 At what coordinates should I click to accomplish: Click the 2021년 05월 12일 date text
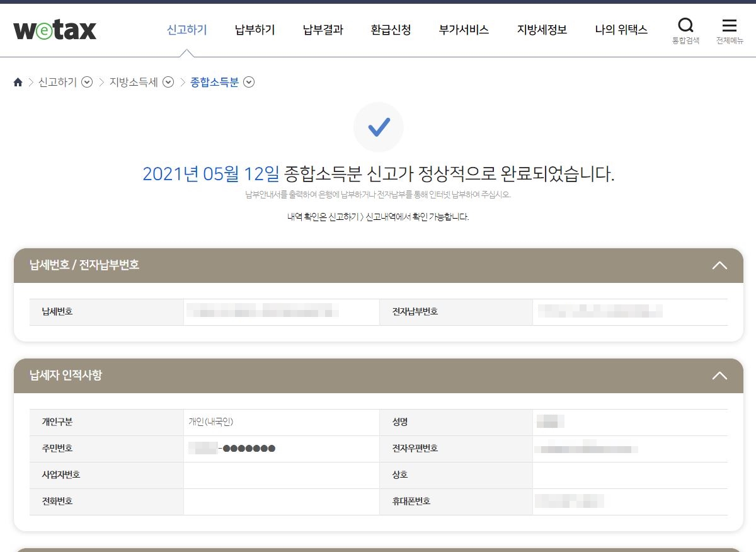(210, 174)
